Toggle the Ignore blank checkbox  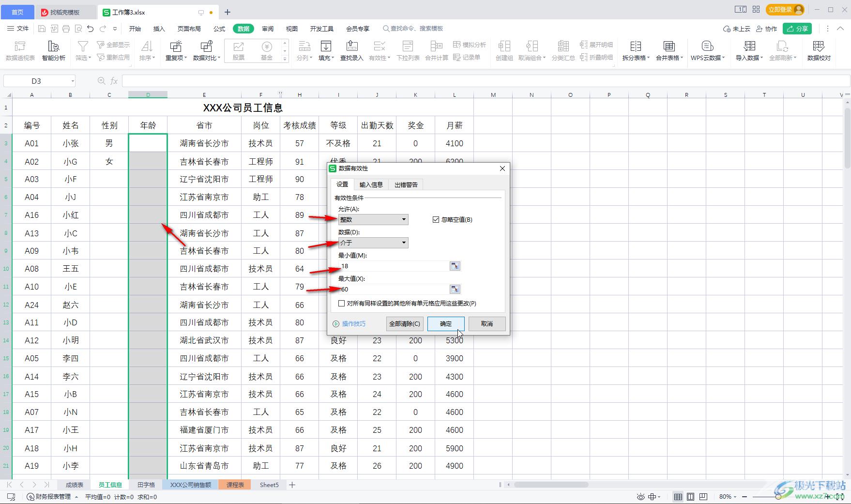(x=436, y=219)
